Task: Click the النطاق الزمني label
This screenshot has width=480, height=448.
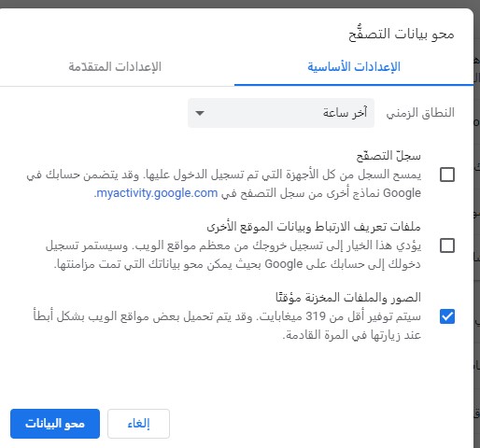Action: coord(420,113)
